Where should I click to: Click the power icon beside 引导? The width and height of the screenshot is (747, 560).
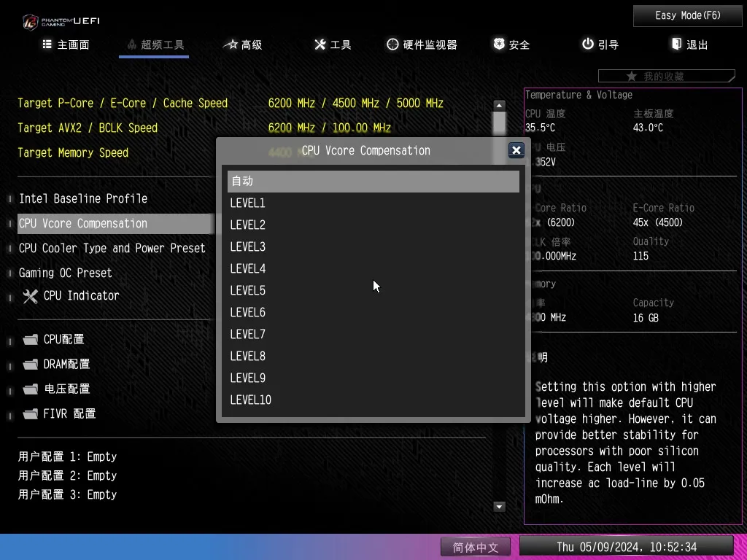click(x=588, y=44)
